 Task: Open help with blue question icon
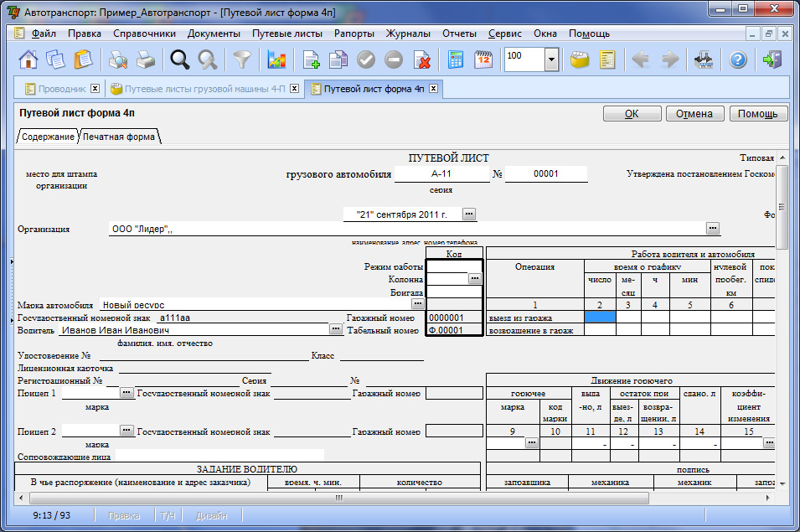coord(738,59)
